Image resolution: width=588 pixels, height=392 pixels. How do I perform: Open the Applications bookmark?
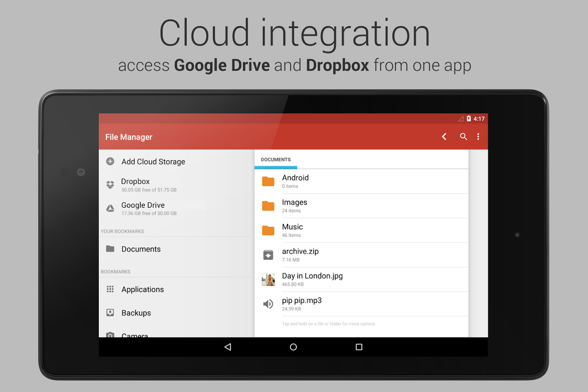pos(176,289)
